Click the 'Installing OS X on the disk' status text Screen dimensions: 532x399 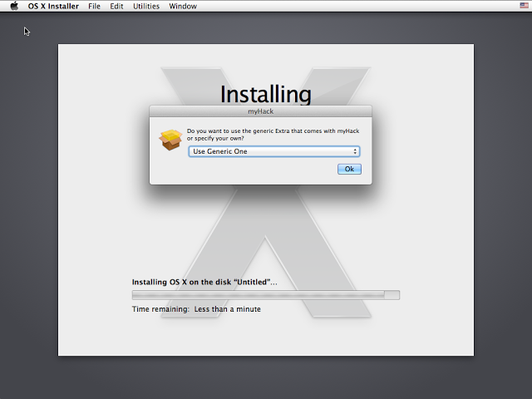tap(204, 282)
